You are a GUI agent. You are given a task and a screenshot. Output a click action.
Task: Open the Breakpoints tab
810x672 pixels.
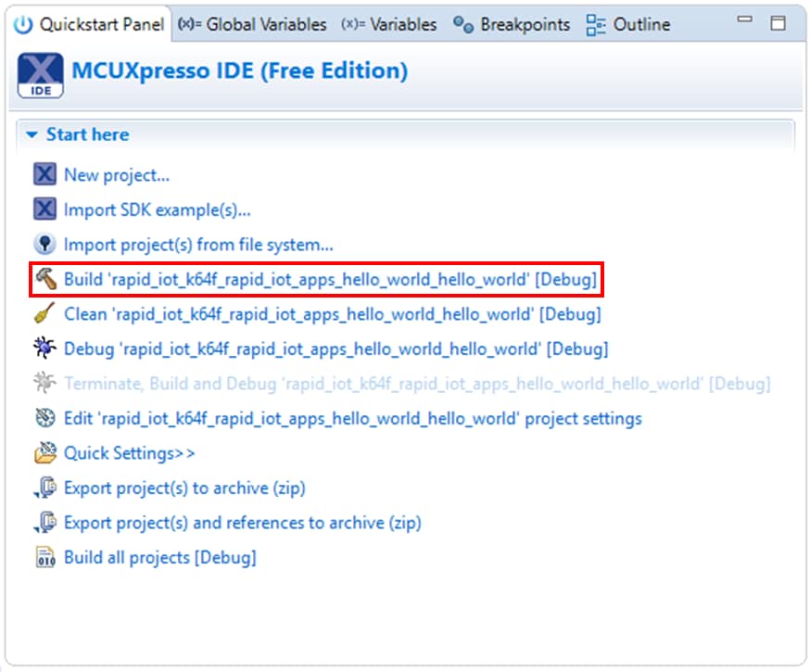pos(512,25)
